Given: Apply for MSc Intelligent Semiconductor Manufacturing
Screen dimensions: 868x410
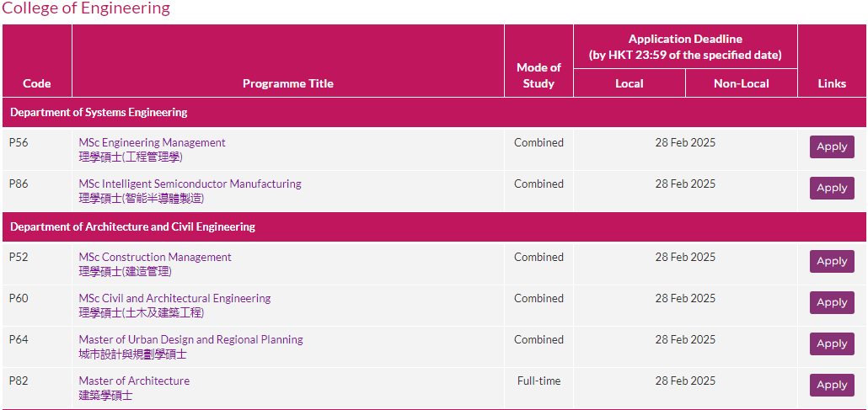Looking at the screenshot, I should tap(832, 188).
